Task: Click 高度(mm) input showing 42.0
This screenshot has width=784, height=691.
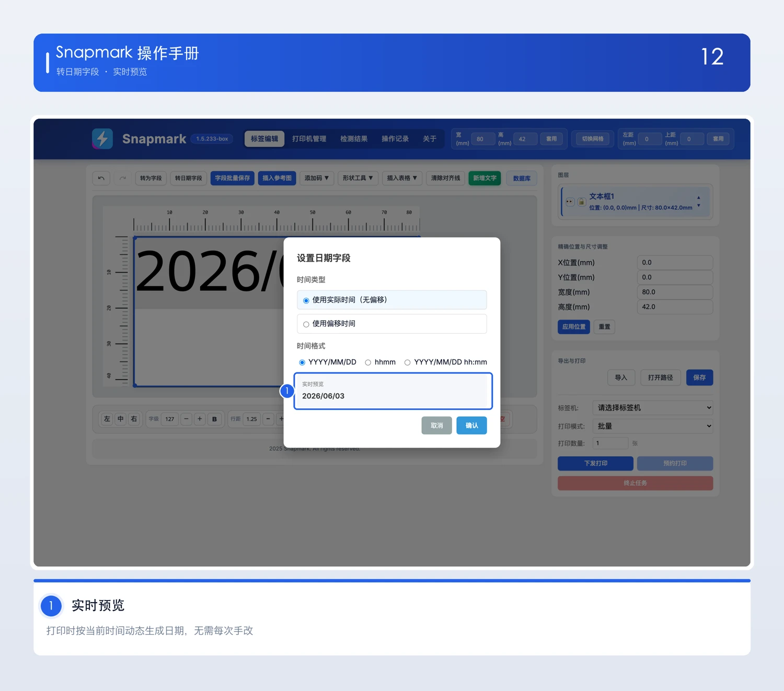Action: (x=675, y=307)
